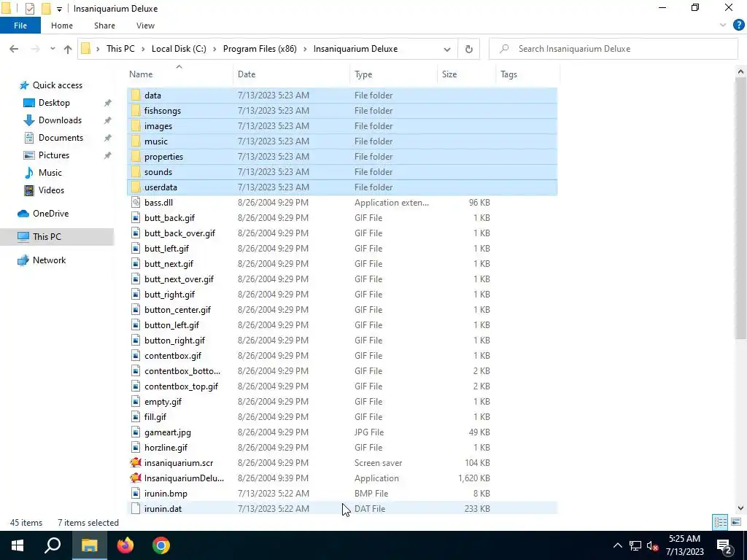Switch to the Home ribbon tab
The width and height of the screenshot is (747, 560).
[62, 26]
